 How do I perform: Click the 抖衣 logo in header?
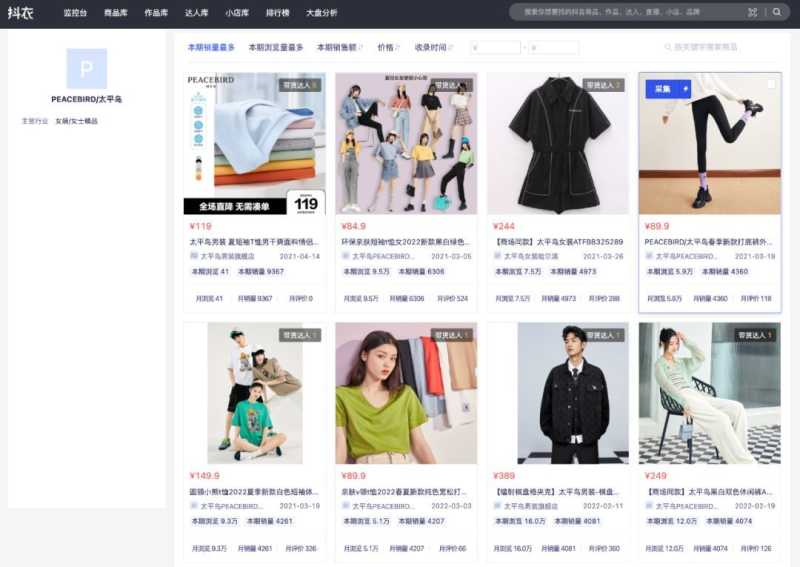[20, 12]
